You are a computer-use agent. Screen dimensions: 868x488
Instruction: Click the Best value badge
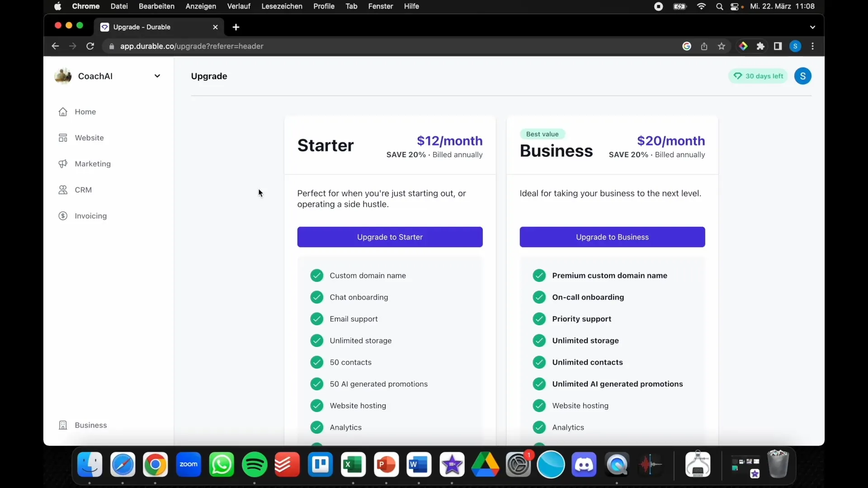(x=542, y=134)
